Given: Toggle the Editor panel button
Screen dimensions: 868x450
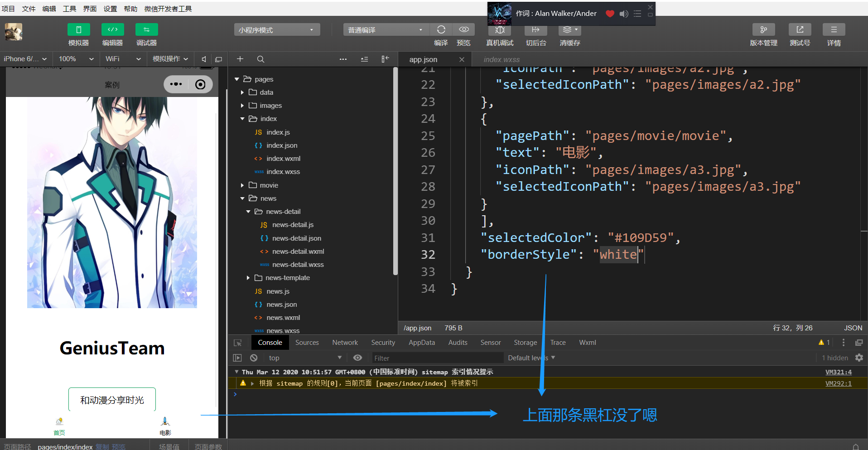Looking at the screenshot, I should (112, 30).
